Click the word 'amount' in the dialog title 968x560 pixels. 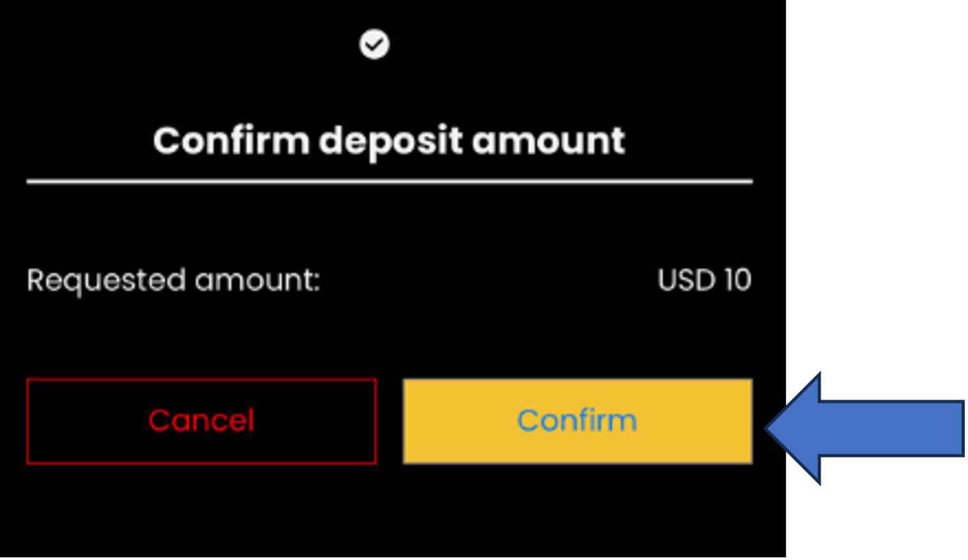(548, 141)
